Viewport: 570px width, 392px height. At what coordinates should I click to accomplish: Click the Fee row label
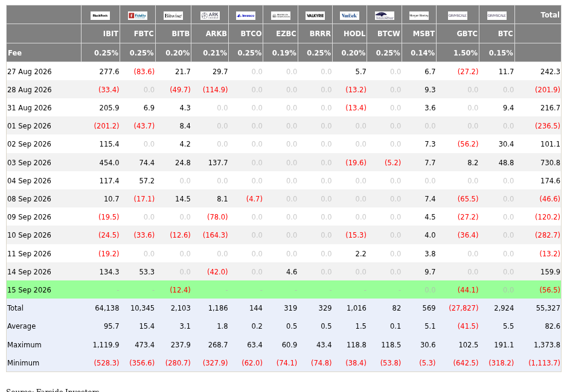(x=14, y=53)
